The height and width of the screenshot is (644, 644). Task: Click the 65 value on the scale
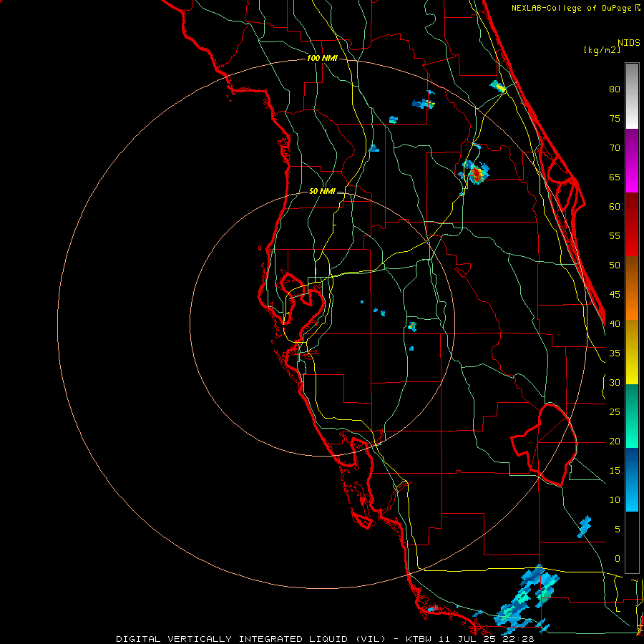(615, 177)
